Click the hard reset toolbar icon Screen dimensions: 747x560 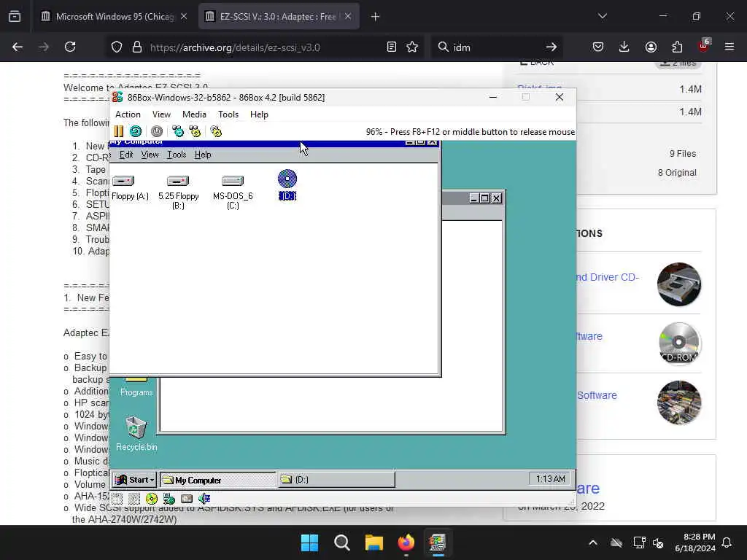(136, 131)
